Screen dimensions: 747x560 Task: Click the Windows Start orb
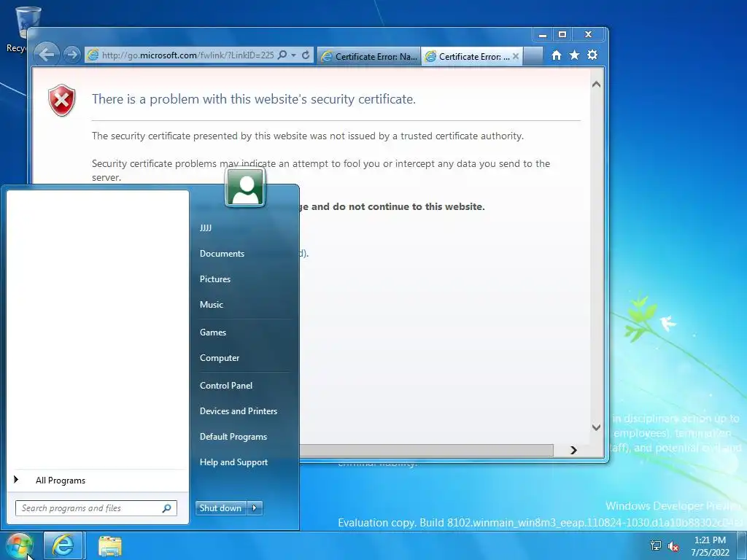(19, 545)
